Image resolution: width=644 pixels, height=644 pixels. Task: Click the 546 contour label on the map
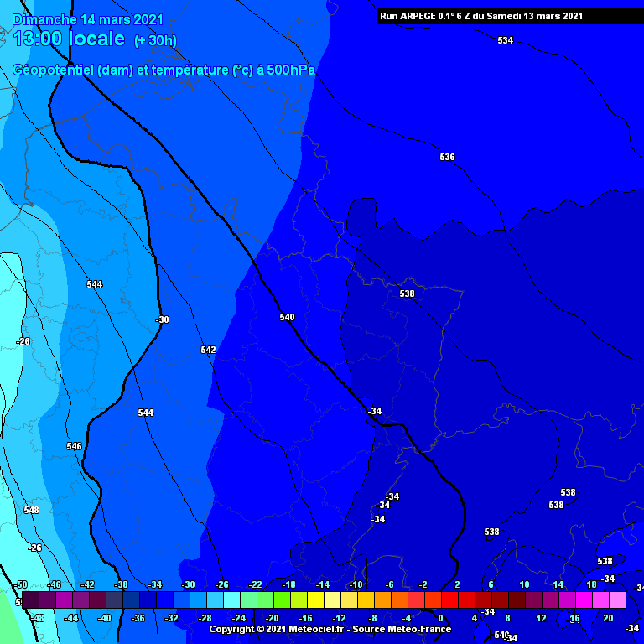pos(74,446)
